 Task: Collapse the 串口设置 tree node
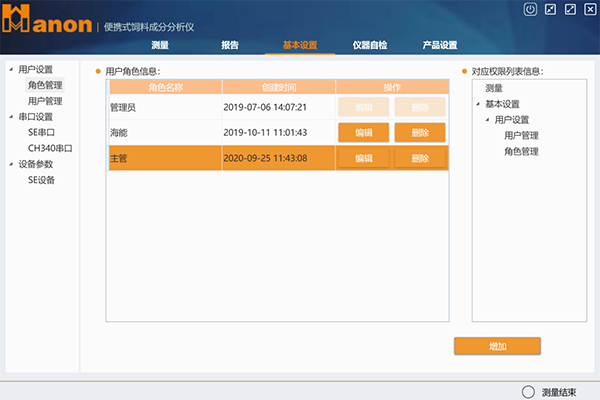pyautogui.click(x=11, y=117)
